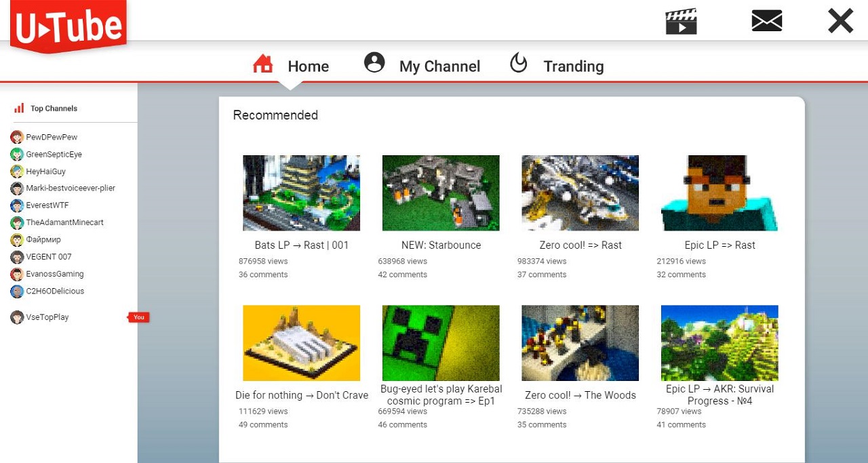Play the NEW: Starbounce video thumbnail

point(441,193)
